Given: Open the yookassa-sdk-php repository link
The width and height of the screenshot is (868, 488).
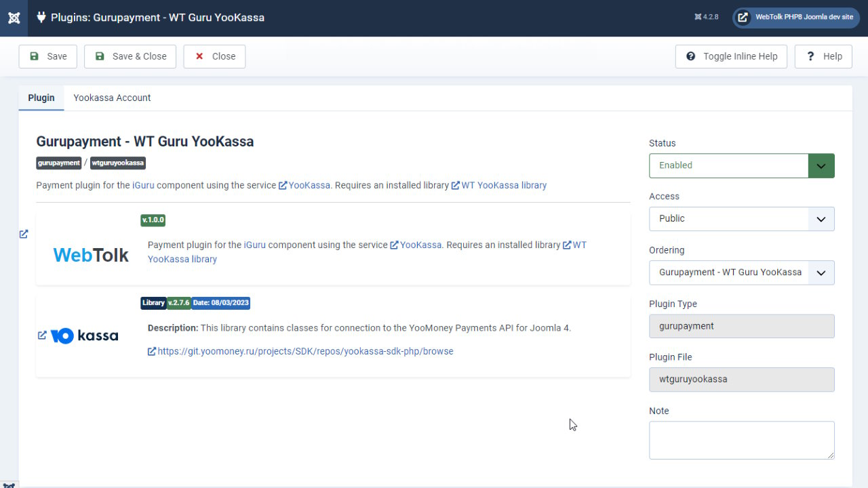Looking at the screenshot, I should pyautogui.click(x=305, y=351).
